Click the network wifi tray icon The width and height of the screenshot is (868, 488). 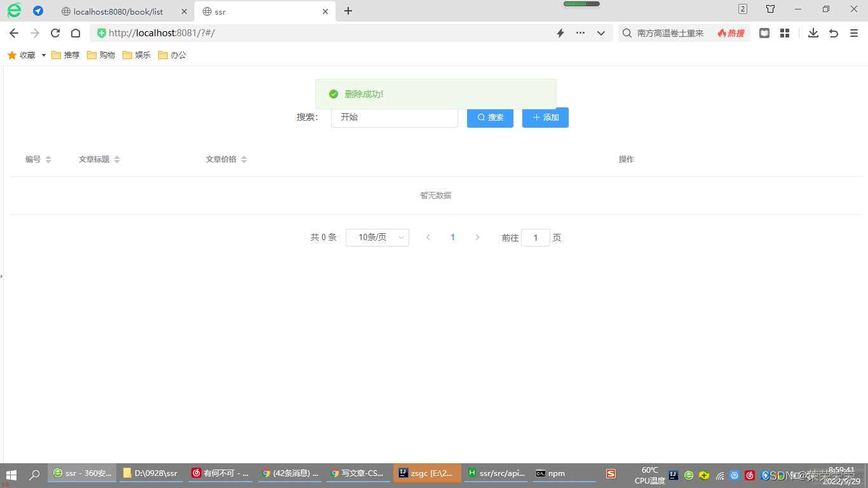(x=720, y=475)
